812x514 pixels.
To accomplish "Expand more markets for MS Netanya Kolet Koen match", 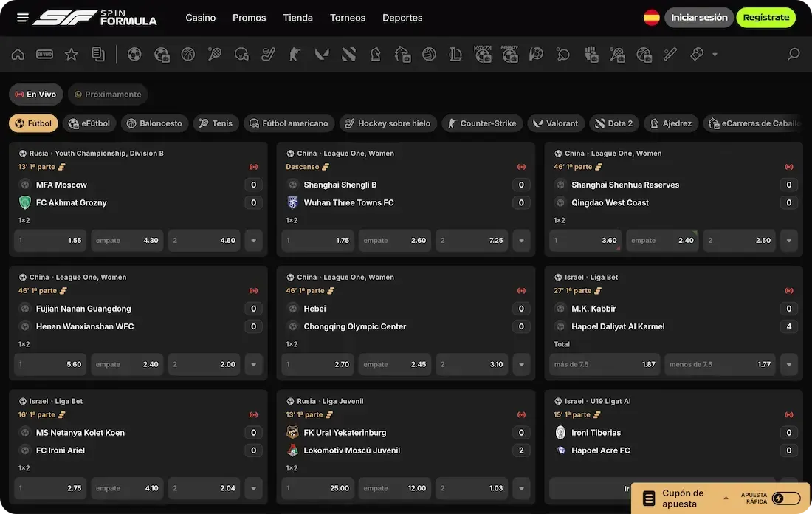I will coord(253,488).
